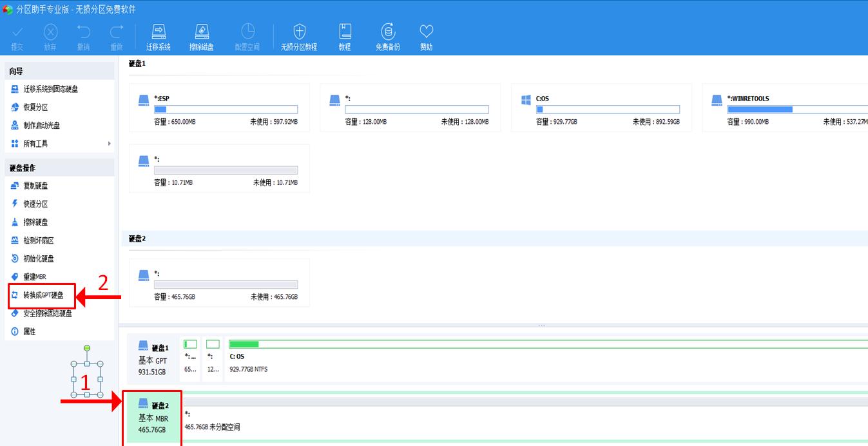Click the WINRETOOLS usage bar
Viewport: 868px width, 446px height.
pyautogui.click(x=797, y=110)
